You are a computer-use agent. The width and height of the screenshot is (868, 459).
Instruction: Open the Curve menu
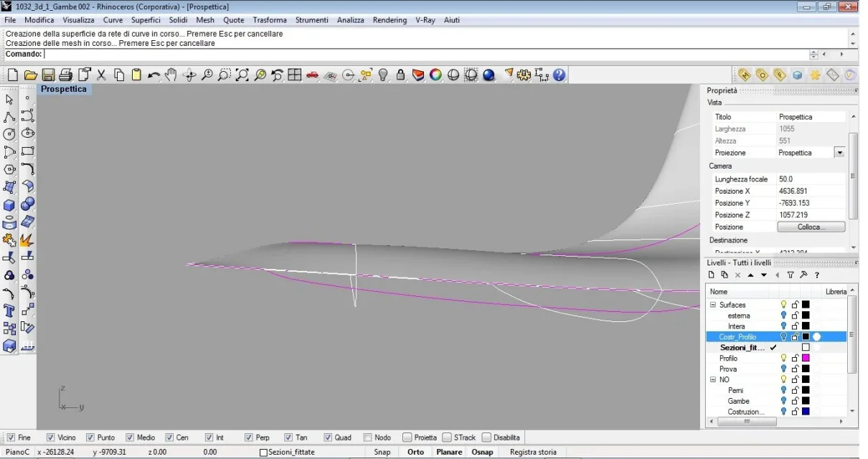[x=113, y=20]
